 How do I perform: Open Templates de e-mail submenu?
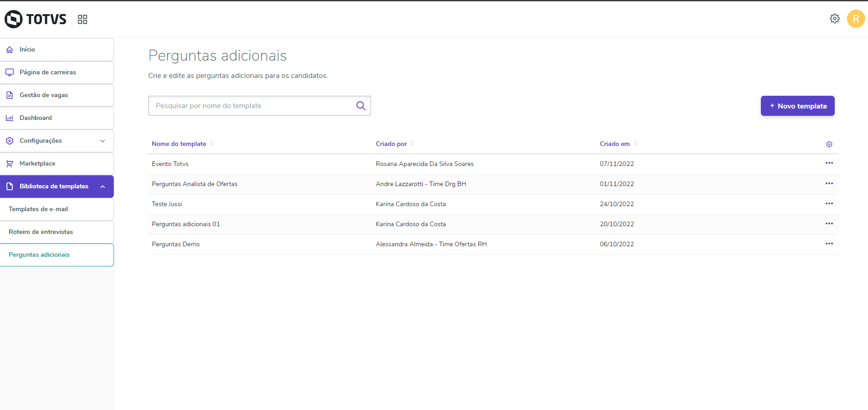click(57, 209)
